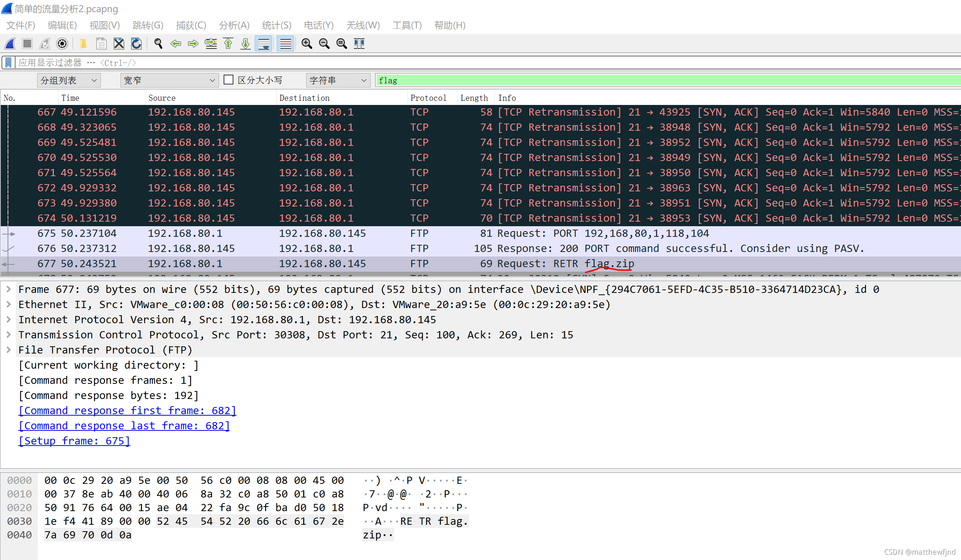Select packet 675 PORT request row
The image size is (961, 560).
480,233
